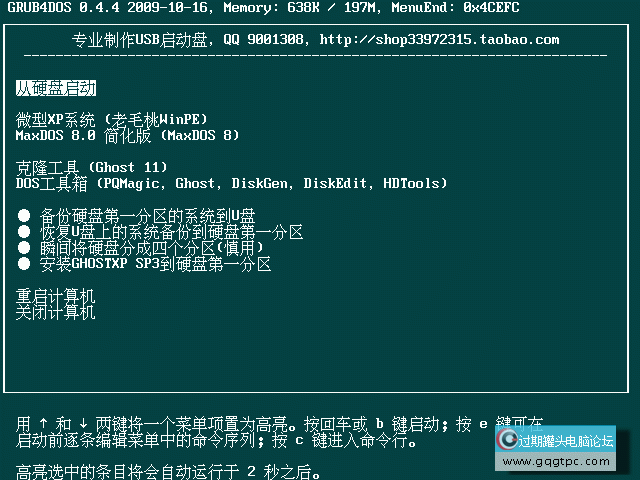This screenshot has height=480, width=640.
Task: Open DOS工具箱 (PQMagic, Ghost) entry
Action: [x=231, y=183]
